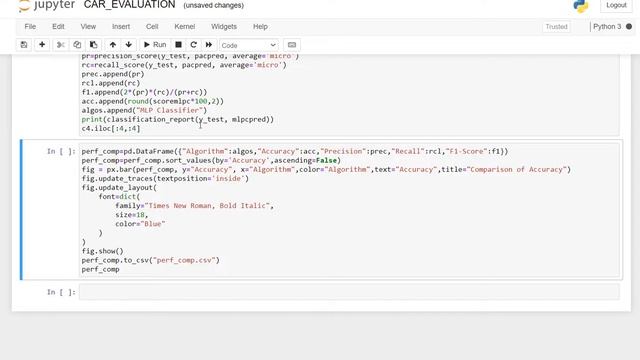This screenshot has width=640, height=360.
Task: Click the (unsaved changes) status text
Action: click(213, 5)
